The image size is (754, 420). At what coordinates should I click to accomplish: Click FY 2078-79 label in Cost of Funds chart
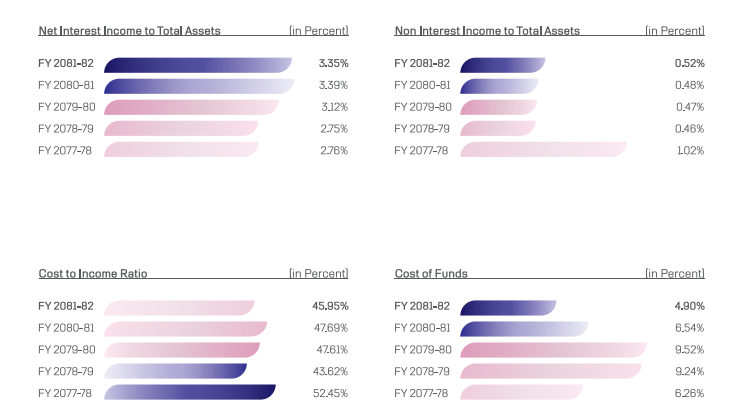pos(423,371)
